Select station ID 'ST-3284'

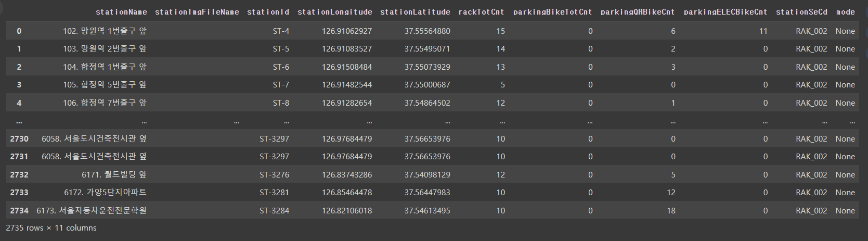point(274,211)
